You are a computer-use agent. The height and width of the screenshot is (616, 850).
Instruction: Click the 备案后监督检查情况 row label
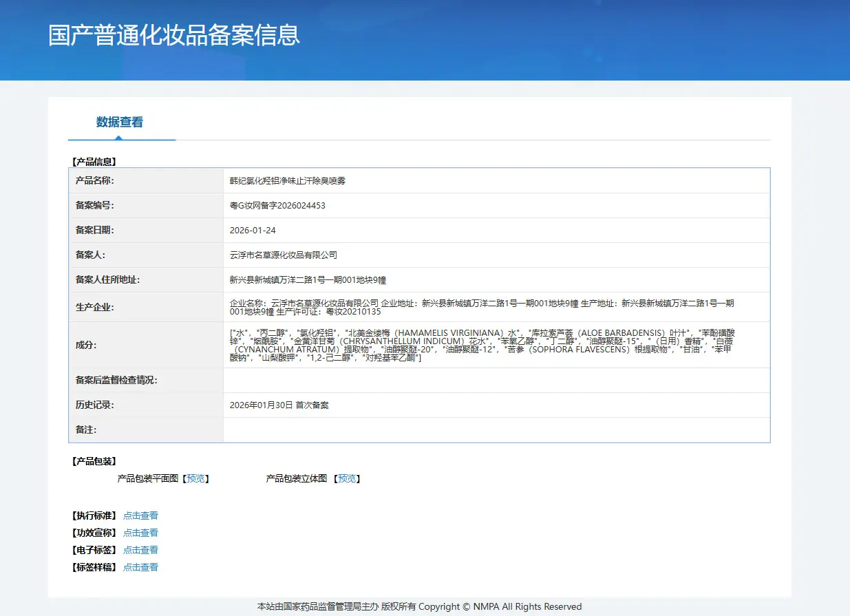coord(116,381)
